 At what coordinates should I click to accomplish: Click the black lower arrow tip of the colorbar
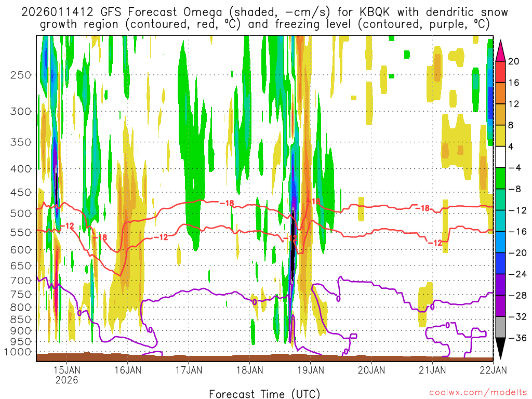click(x=500, y=348)
